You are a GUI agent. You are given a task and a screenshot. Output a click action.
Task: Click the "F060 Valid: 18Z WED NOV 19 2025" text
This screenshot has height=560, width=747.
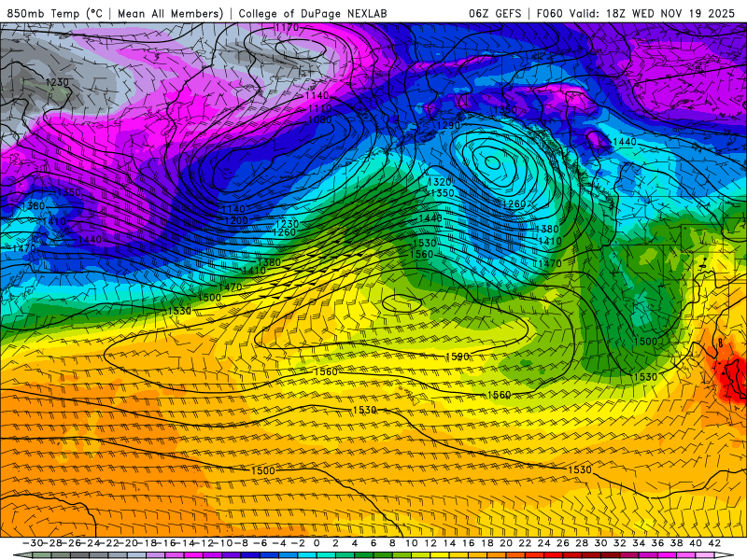[636, 14]
